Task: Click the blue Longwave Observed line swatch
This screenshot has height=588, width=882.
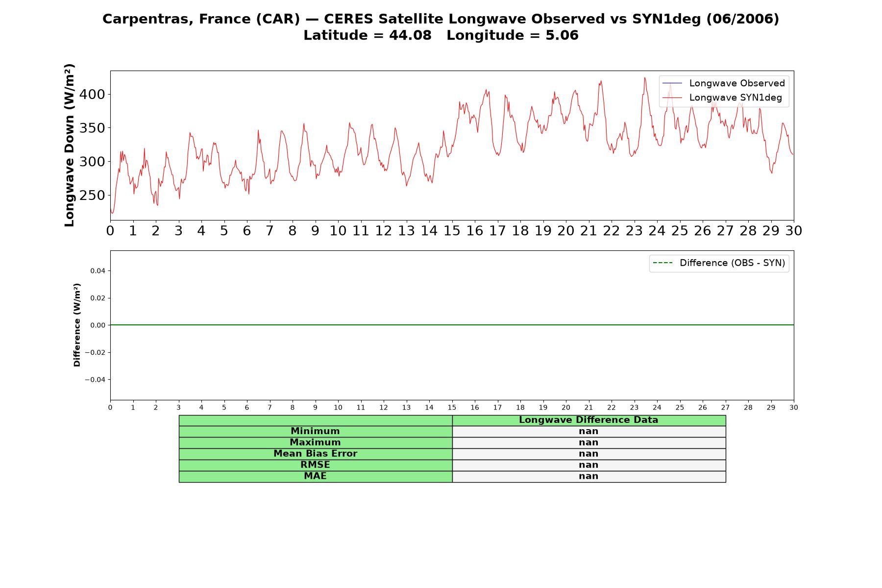Action: (x=672, y=83)
